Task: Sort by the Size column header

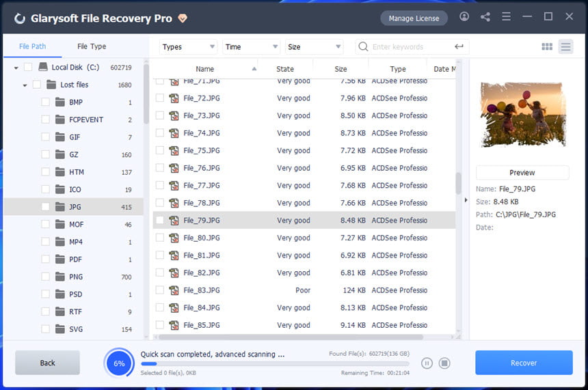Action: [x=340, y=69]
